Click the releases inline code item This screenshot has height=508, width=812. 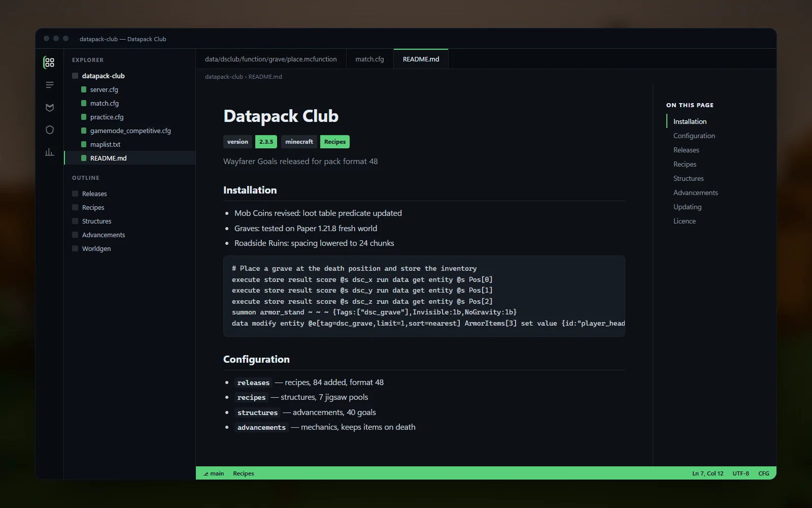pos(253,383)
